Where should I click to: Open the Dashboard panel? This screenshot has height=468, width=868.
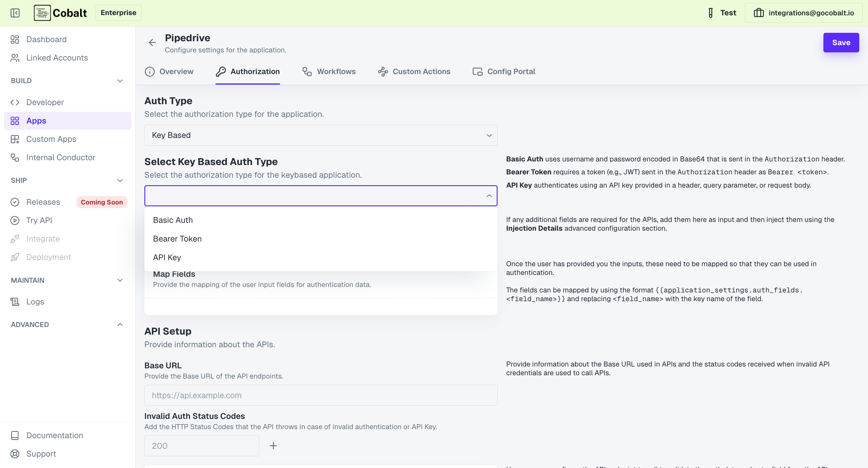click(x=46, y=39)
